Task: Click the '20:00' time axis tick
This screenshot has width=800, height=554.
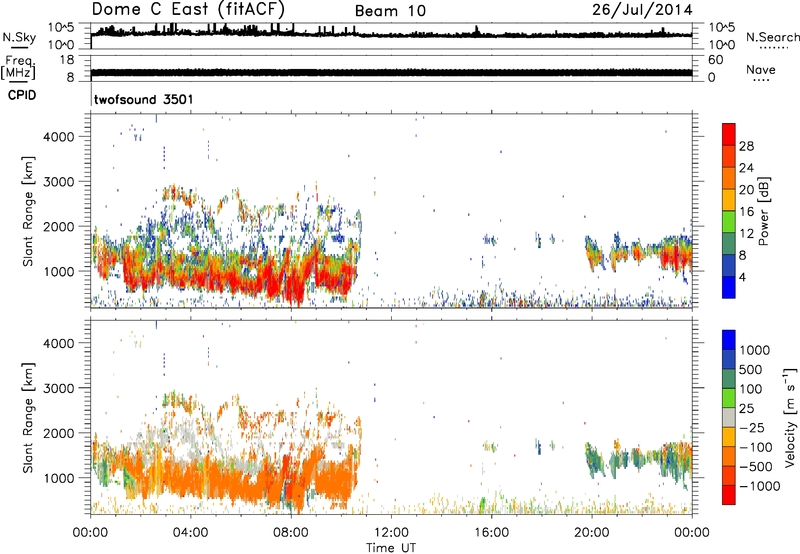Action: pos(591,533)
